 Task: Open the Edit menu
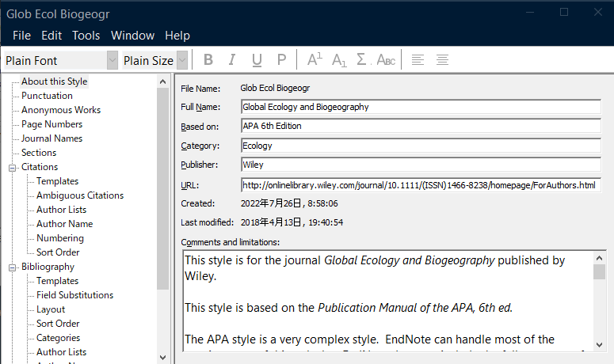click(51, 36)
